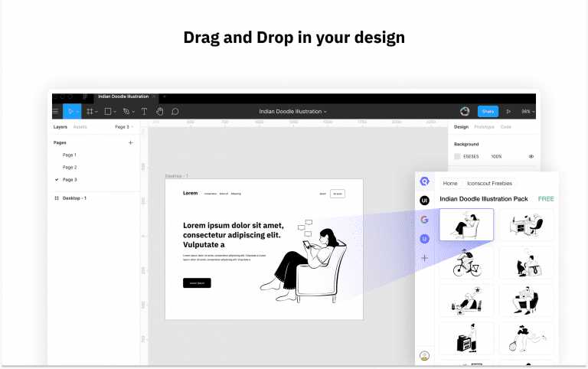This screenshot has width=588, height=369.
Task: Select Page 1 in pages list
Action: coord(70,155)
